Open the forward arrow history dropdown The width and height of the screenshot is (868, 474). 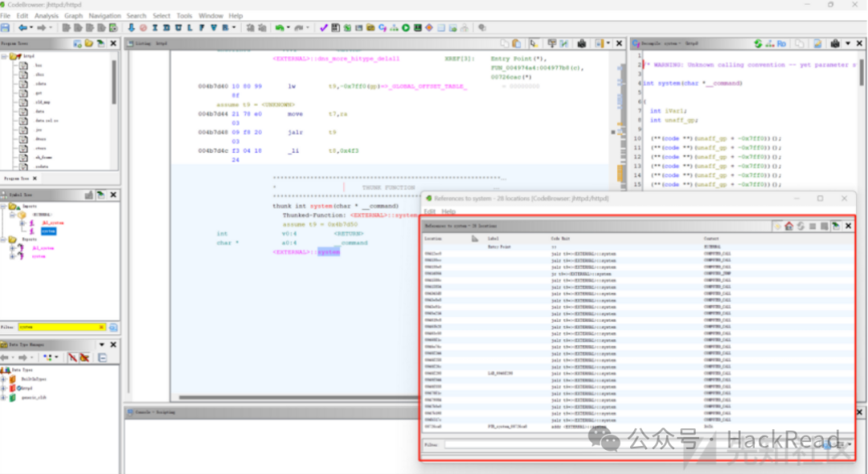tap(51, 27)
